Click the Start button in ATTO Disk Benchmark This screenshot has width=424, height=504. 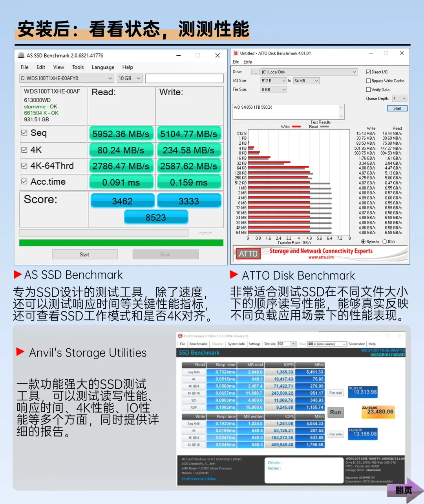[397, 108]
